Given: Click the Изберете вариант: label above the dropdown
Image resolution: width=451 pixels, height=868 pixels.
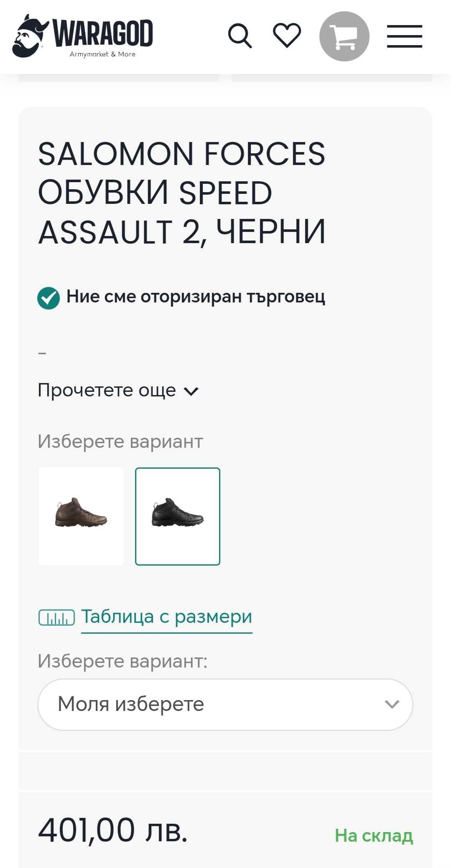Looking at the screenshot, I should pyautogui.click(x=122, y=661).
